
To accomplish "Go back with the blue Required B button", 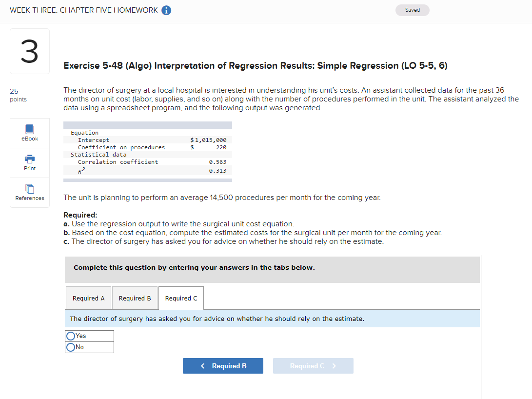I will point(223,366).
